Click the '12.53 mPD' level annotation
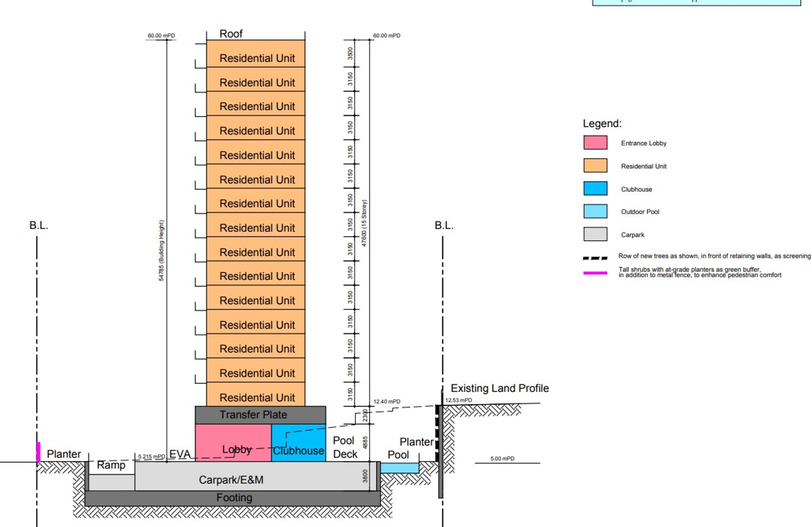 point(458,400)
